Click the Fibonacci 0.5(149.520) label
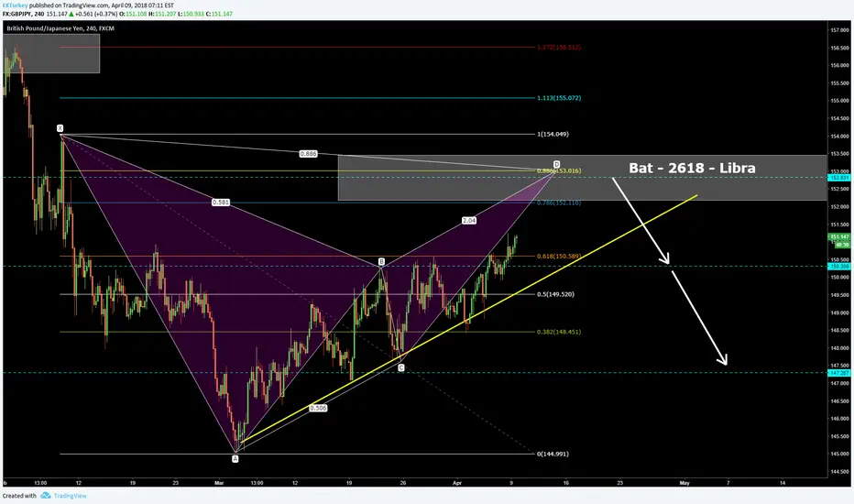The width and height of the screenshot is (854, 504). (x=555, y=294)
